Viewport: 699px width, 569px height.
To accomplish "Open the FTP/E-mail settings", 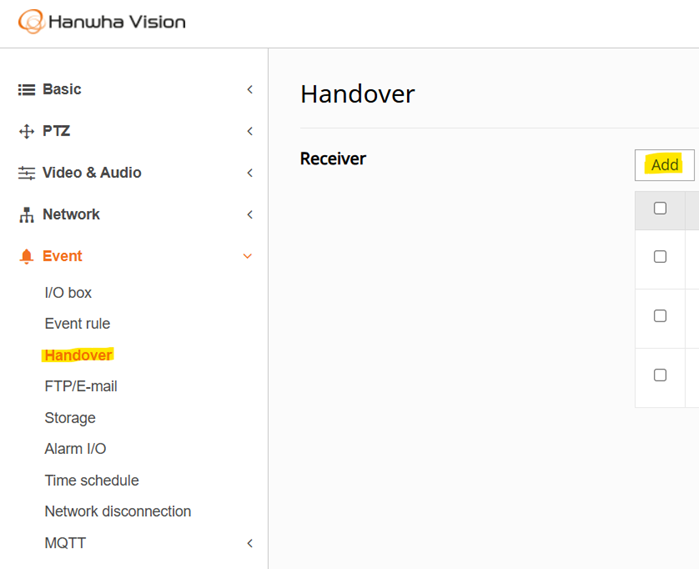I will pos(81,386).
